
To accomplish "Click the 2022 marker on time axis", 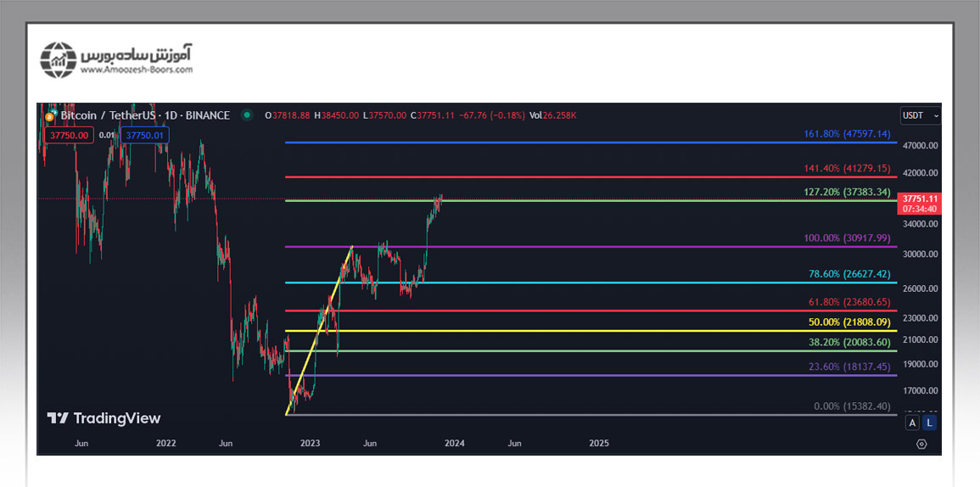I will click(x=166, y=443).
